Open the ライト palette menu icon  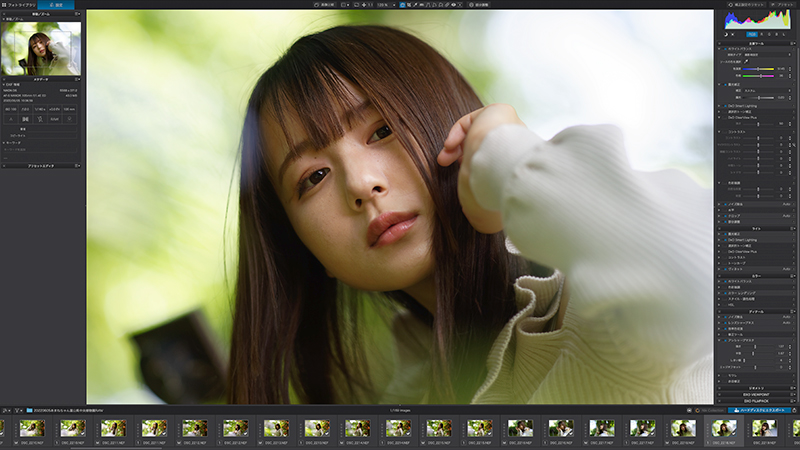[792, 228]
